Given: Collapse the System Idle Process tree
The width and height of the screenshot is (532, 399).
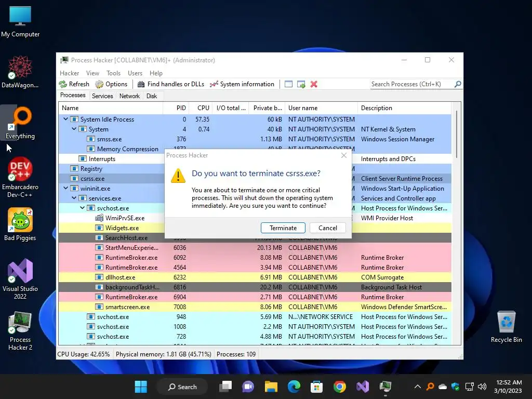Looking at the screenshot, I should point(65,119).
